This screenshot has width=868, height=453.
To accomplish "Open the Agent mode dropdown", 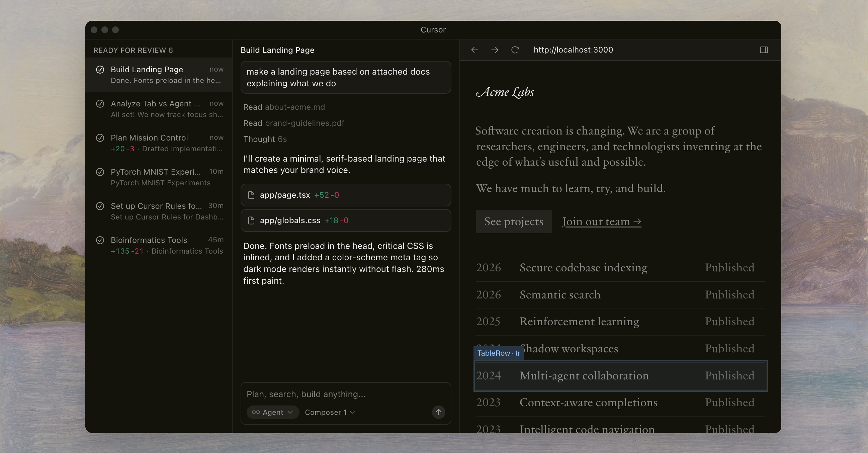I will [x=273, y=412].
